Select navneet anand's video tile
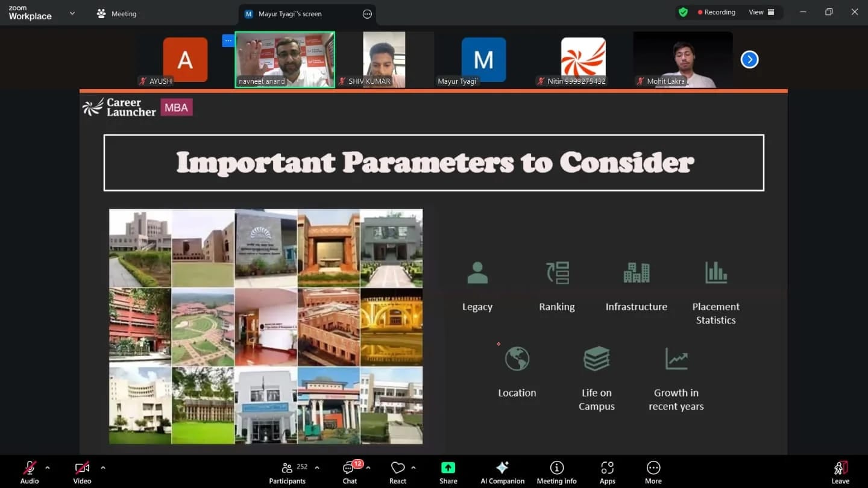 (285, 60)
